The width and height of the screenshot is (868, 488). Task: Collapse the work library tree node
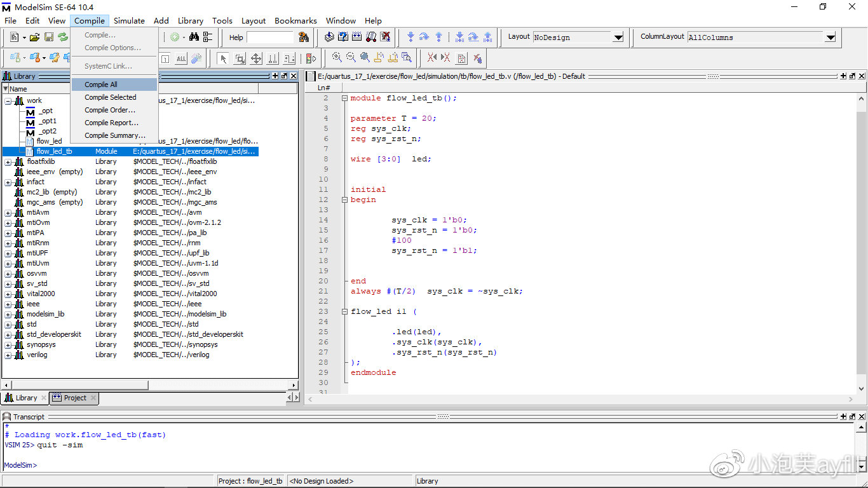coord(8,100)
